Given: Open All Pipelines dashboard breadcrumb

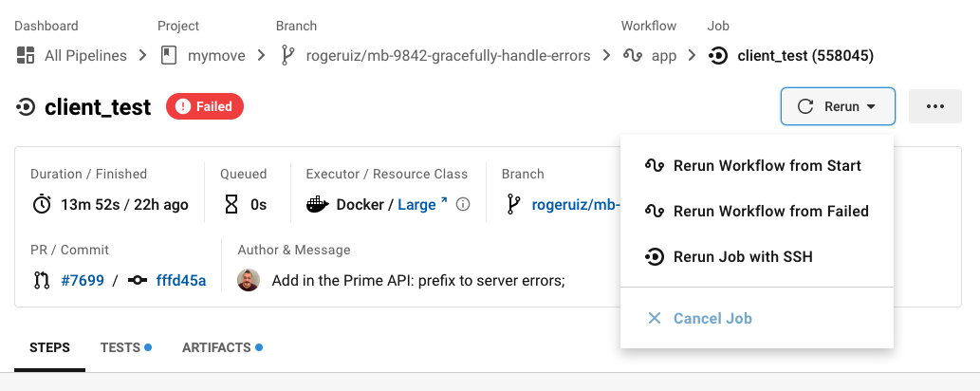Looking at the screenshot, I should [x=85, y=56].
